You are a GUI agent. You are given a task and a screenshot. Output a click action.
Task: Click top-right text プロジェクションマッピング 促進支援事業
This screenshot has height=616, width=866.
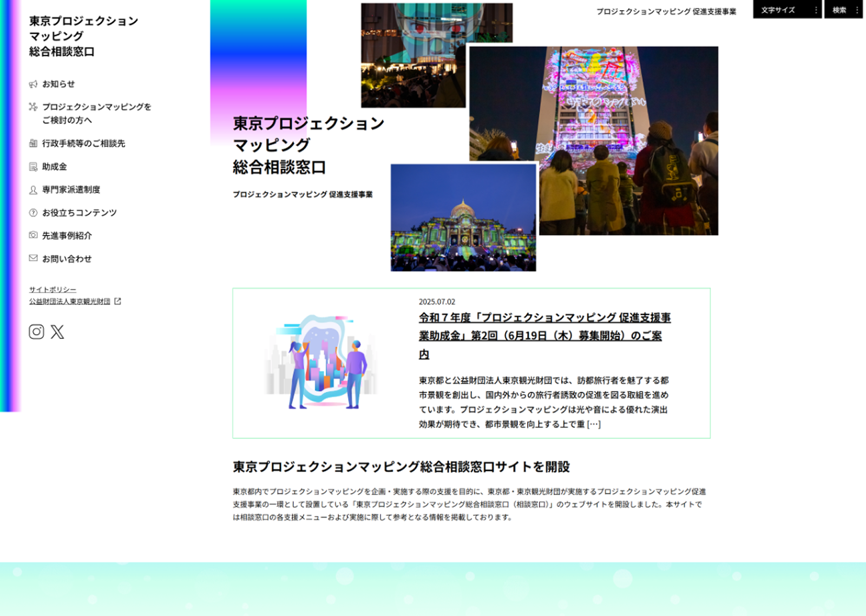[666, 11]
